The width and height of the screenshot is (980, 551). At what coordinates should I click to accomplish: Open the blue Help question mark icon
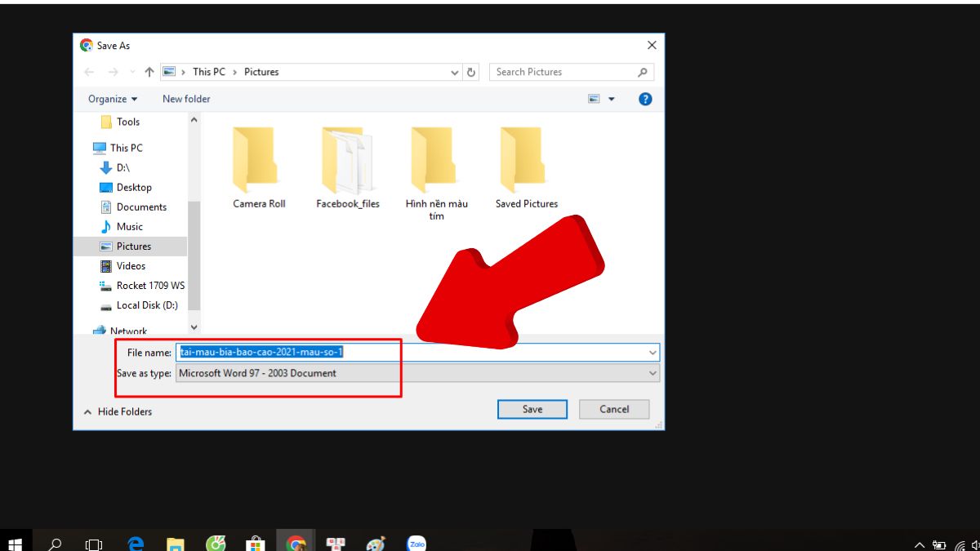[x=645, y=99]
